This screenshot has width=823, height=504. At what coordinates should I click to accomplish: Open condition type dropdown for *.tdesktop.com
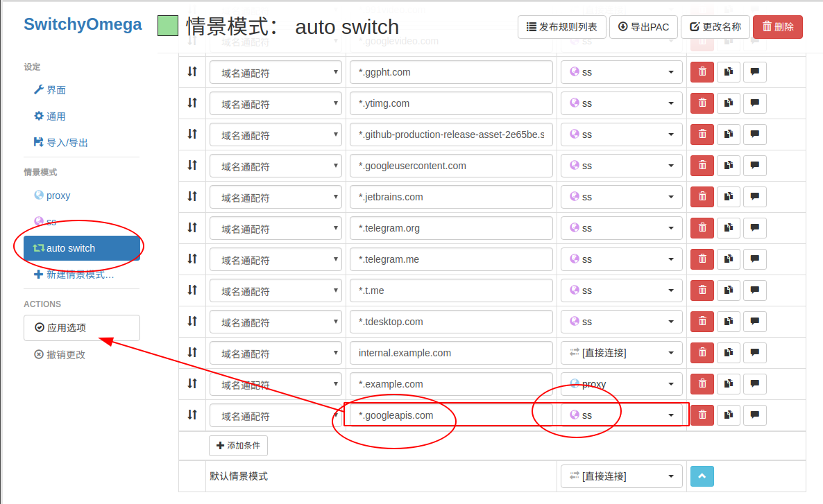pyautogui.click(x=275, y=322)
